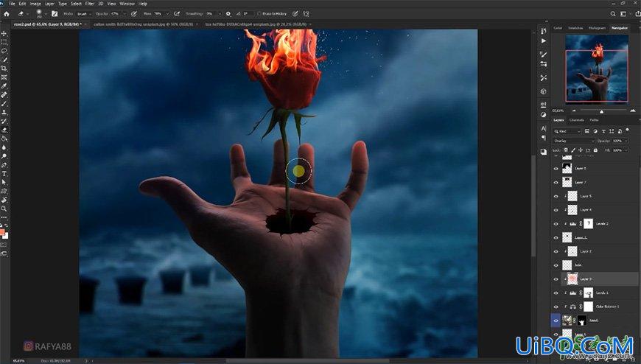Hide Layer 7 with eye icon
The image size is (641, 364).
pyautogui.click(x=556, y=183)
